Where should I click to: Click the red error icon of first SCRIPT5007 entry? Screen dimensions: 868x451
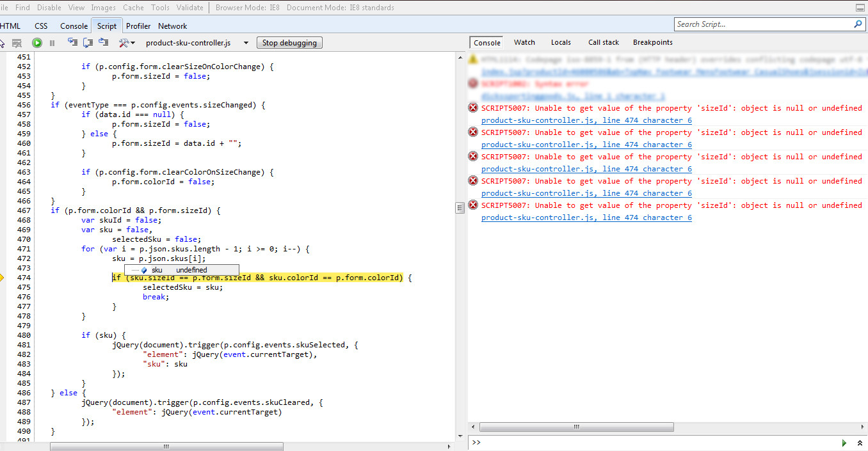[473, 107]
